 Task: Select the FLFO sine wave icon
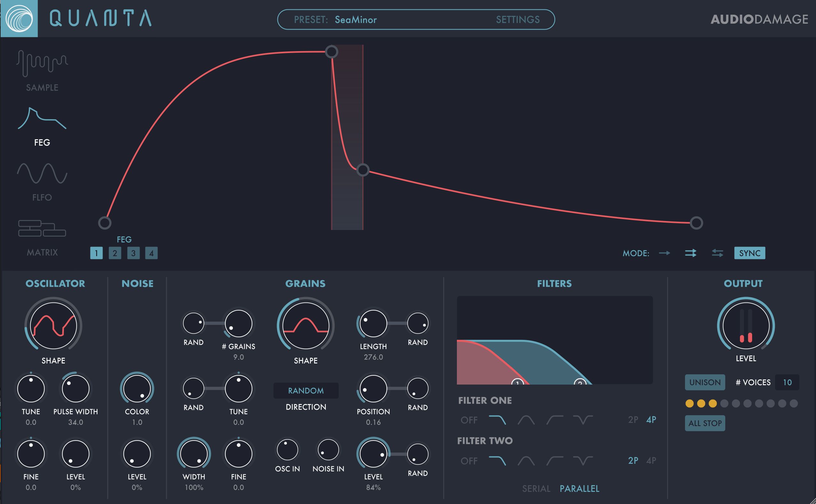[x=42, y=173]
